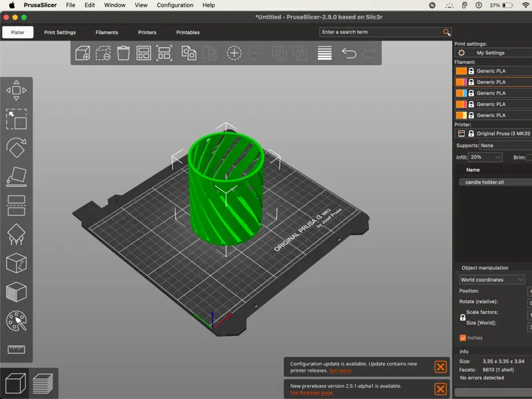Select the Scale tool
532x399 pixels.
(x=16, y=119)
